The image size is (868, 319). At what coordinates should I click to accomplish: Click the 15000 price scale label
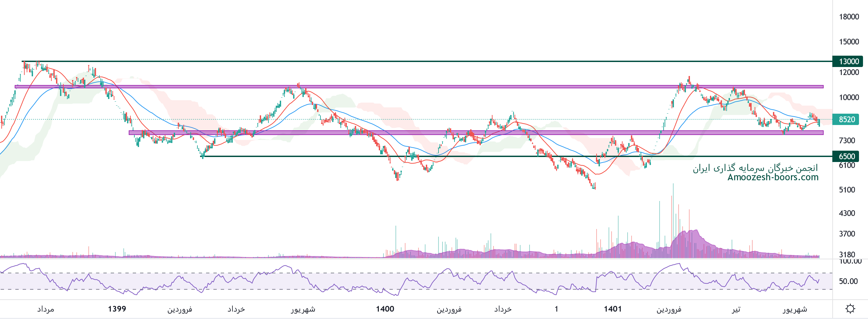[848, 42]
